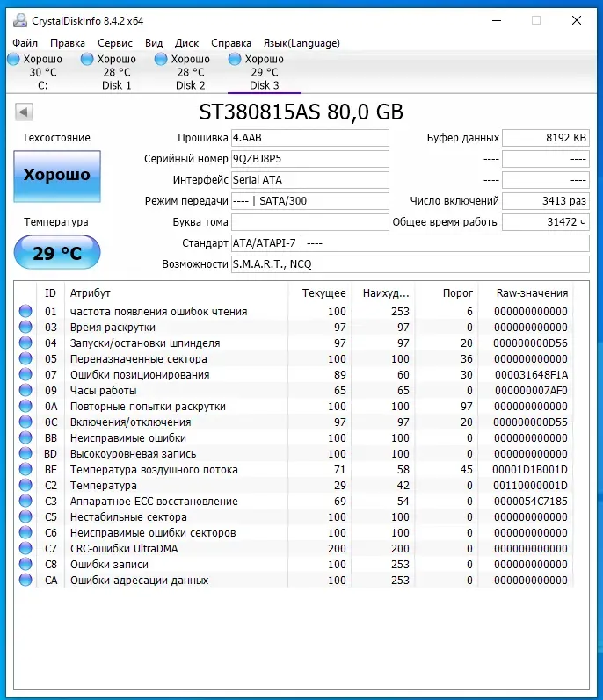This screenshot has width=603, height=700.
Task: Click status orb for Переназначенные сектора row
Action: [25, 358]
